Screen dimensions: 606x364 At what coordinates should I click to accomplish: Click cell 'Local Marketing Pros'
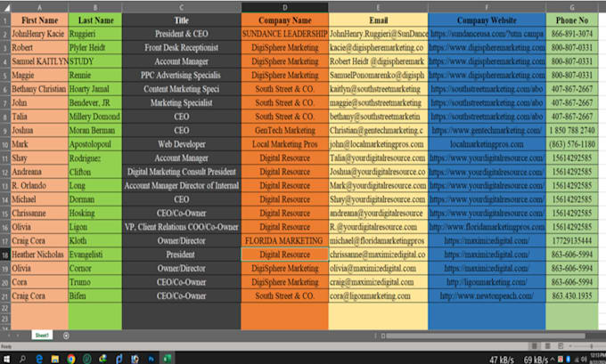pyautogui.click(x=285, y=144)
